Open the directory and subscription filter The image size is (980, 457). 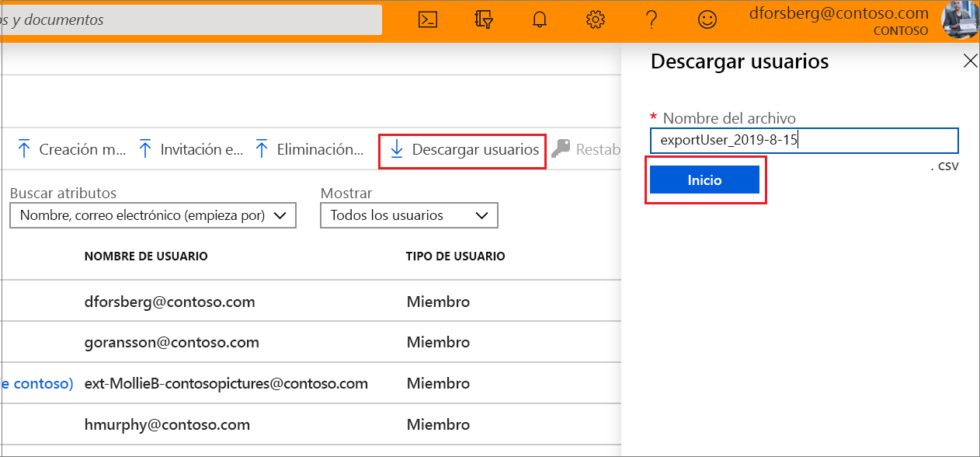(483, 19)
